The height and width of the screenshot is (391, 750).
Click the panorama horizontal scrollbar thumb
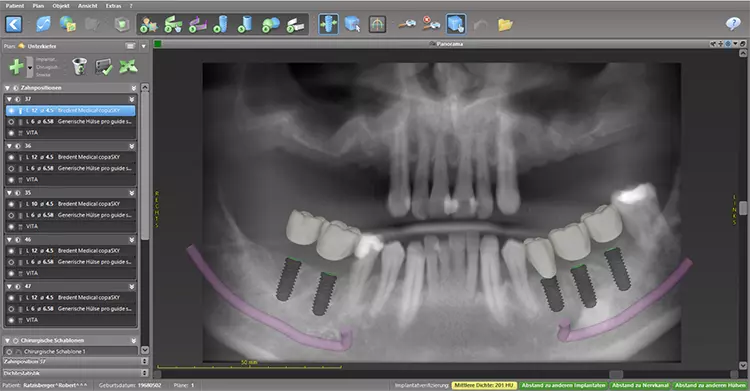click(x=616, y=374)
